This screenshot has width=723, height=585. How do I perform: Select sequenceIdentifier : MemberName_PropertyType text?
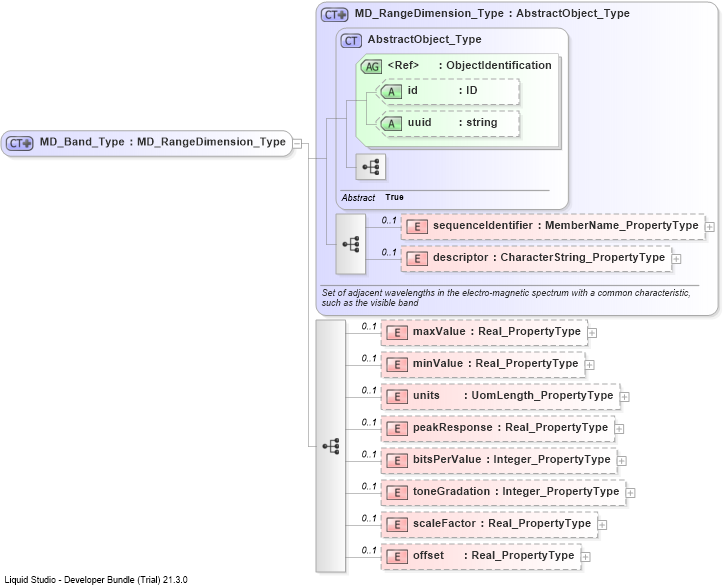point(566,225)
